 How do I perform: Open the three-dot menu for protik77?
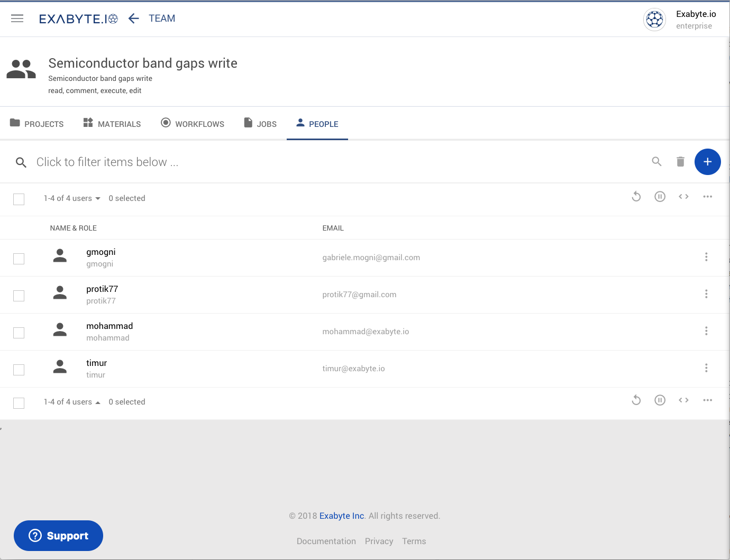click(x=706, y=294)
